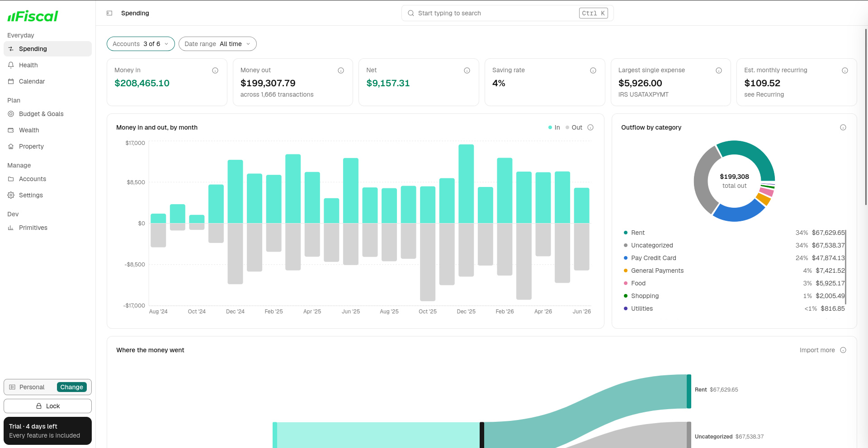The width and height of the screenshot is (868, 448).
Task: Click info icon on Largest single expense
Action: point(719,70)
